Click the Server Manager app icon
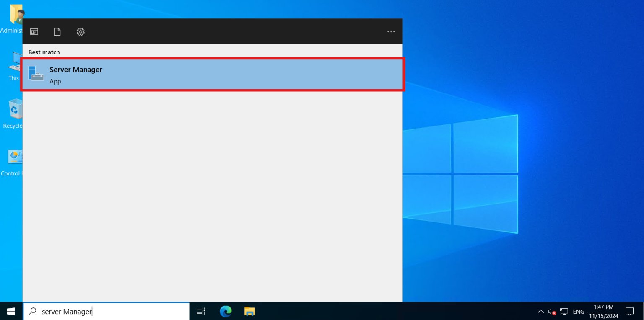This screenshot has height=320, width=644. point(36,74)
